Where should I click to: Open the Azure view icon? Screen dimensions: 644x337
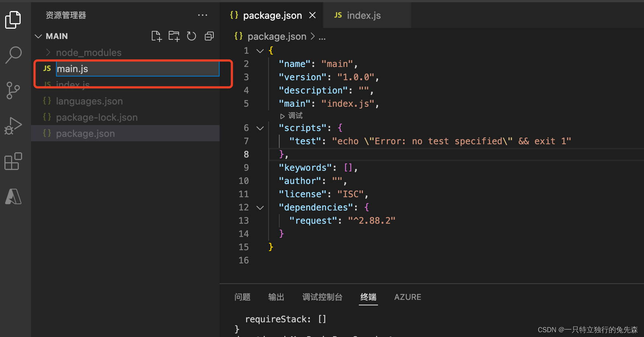[x=13, y=196]
